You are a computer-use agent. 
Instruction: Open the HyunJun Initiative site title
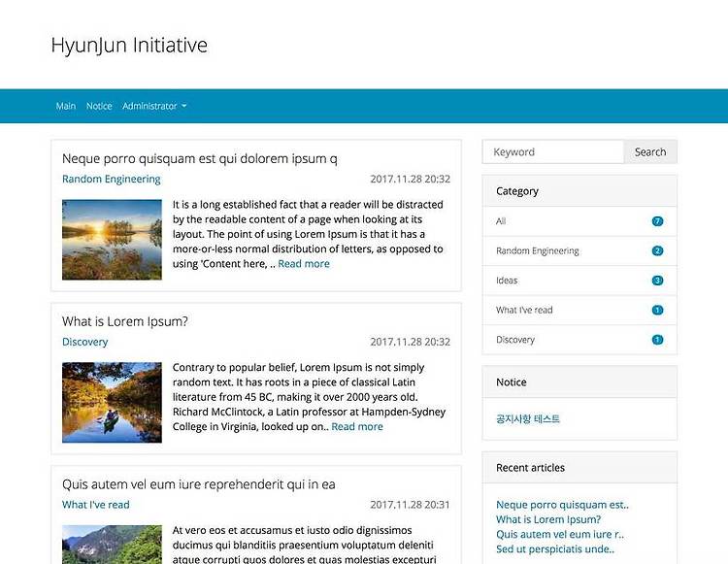(x=129, y=46)
